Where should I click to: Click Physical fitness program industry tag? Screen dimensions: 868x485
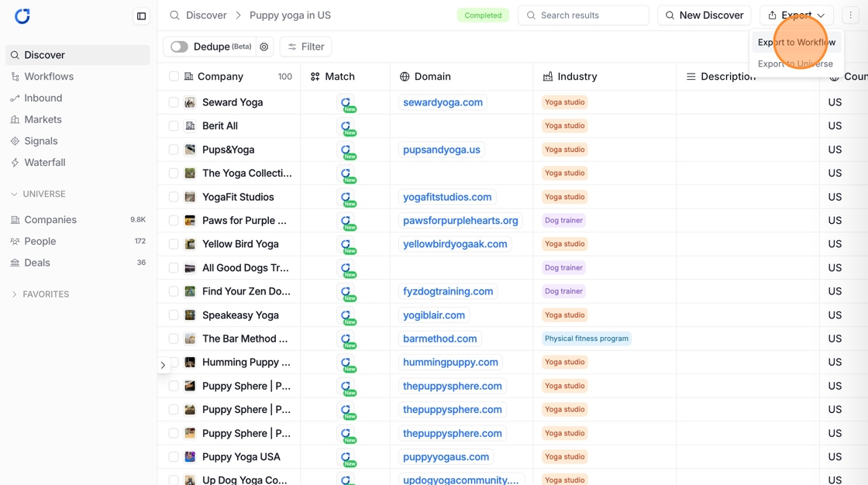tap(586, 339)
